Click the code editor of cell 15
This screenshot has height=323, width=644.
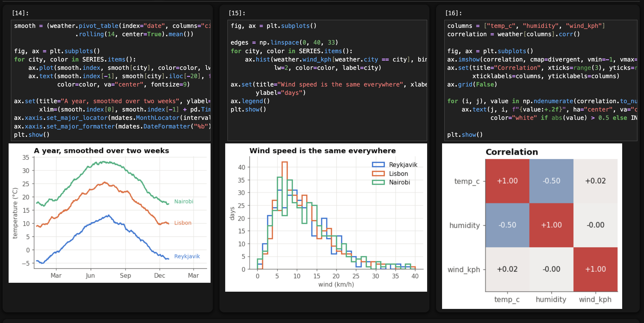(327, 80)
